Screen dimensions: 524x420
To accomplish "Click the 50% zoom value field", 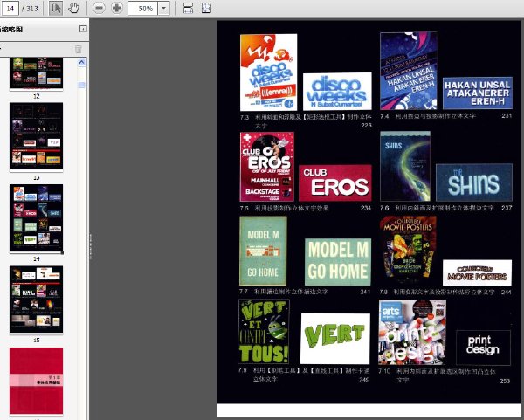I will click(x=142, y=9).
